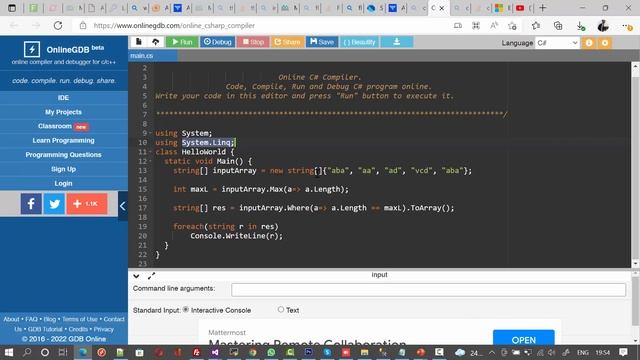The width and height of the screenshot is (640, 360).
Task: Open browser Collections icon
Action: tap(558, 26)
